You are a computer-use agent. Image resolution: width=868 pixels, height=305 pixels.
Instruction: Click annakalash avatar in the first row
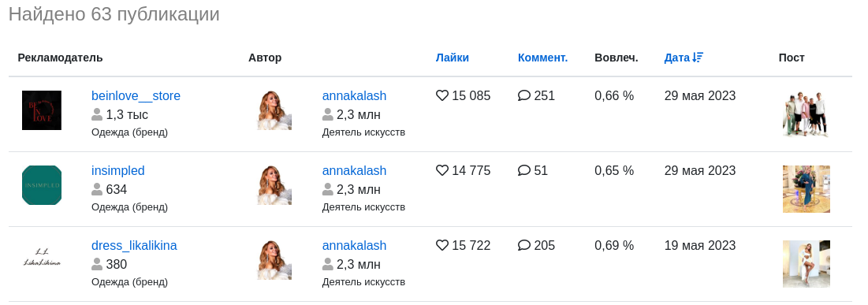coord(274,110)
